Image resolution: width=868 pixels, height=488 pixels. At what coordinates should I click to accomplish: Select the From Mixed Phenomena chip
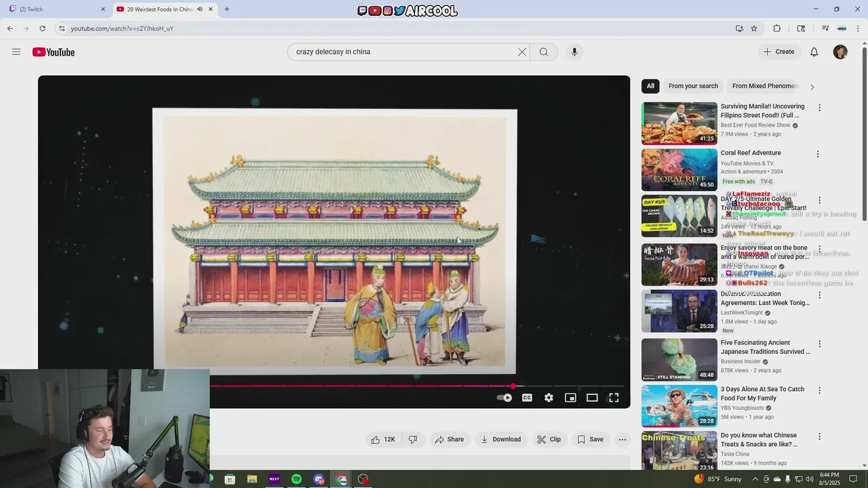click(x=766, y=86)
